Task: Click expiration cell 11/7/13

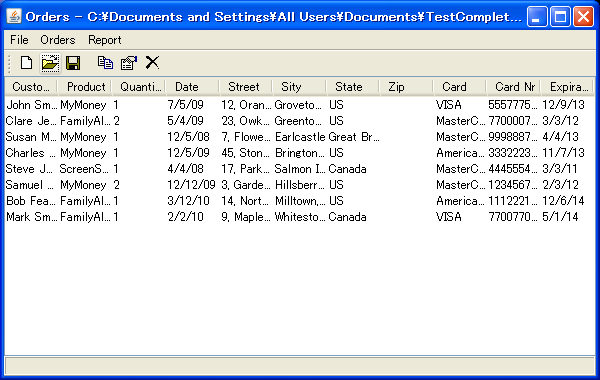Action: click(567, 153)
